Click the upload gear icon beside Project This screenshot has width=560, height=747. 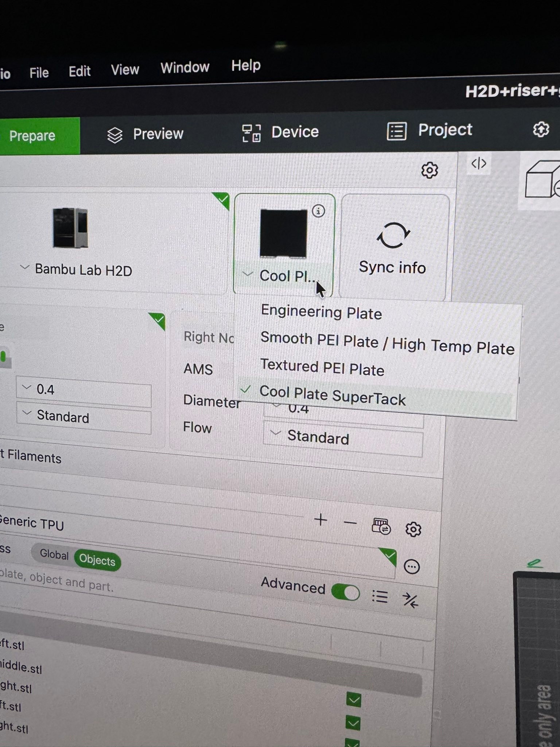point(541,129)
